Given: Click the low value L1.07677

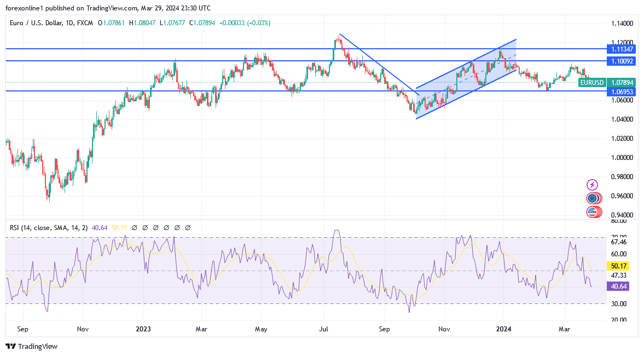Looking at the screenshot, I should click(172, 23).
